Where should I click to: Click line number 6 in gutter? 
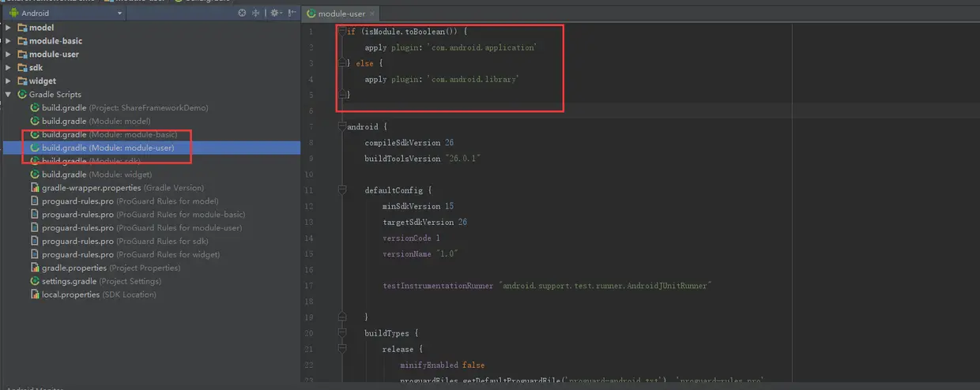311,111
